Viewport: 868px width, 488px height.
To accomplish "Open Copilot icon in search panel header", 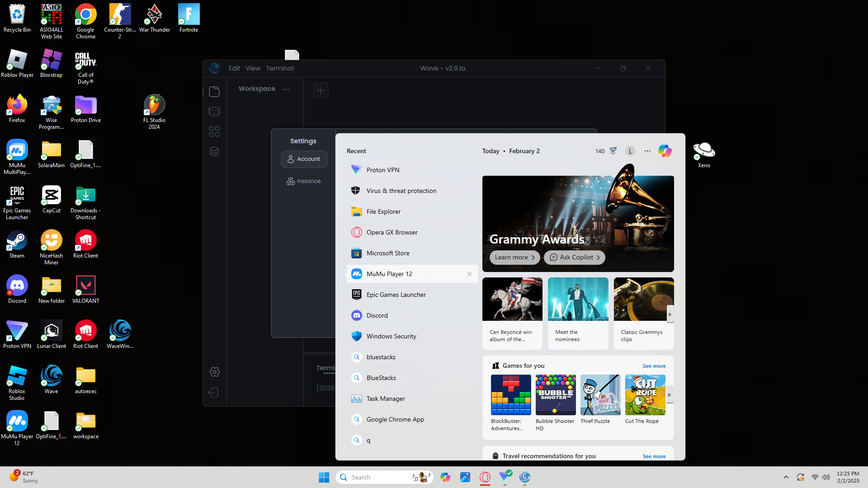I will point(665,151).
